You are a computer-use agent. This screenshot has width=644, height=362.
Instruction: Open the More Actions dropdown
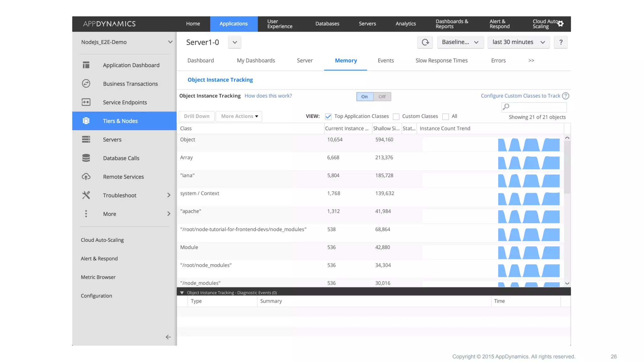click(239, 116)
